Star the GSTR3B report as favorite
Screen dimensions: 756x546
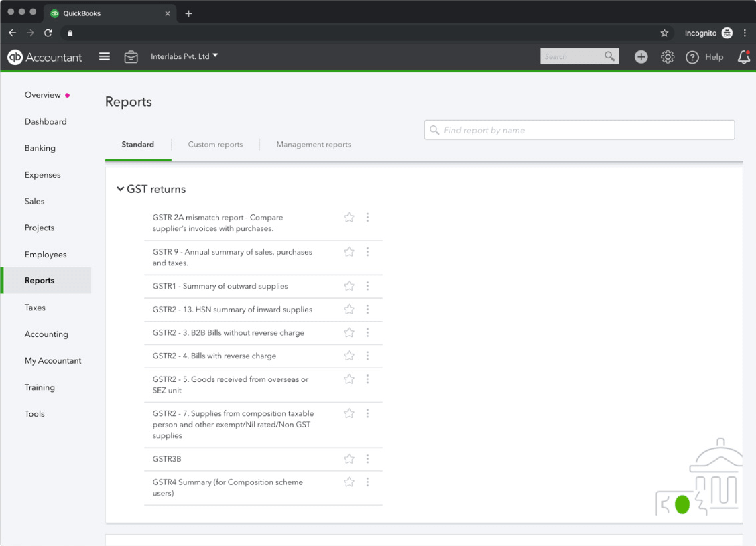click(x=349, y=459)
